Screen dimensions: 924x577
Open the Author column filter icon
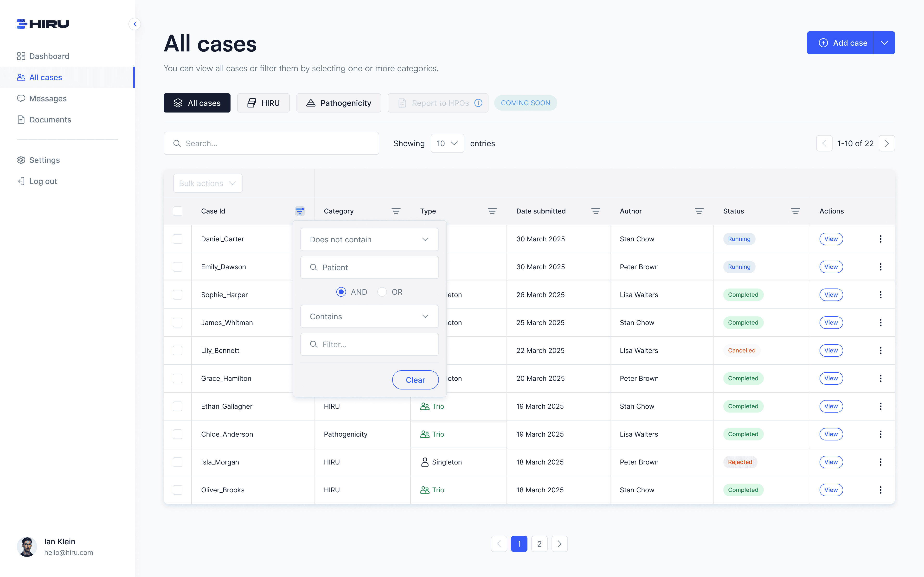click(x=699, y=211)
